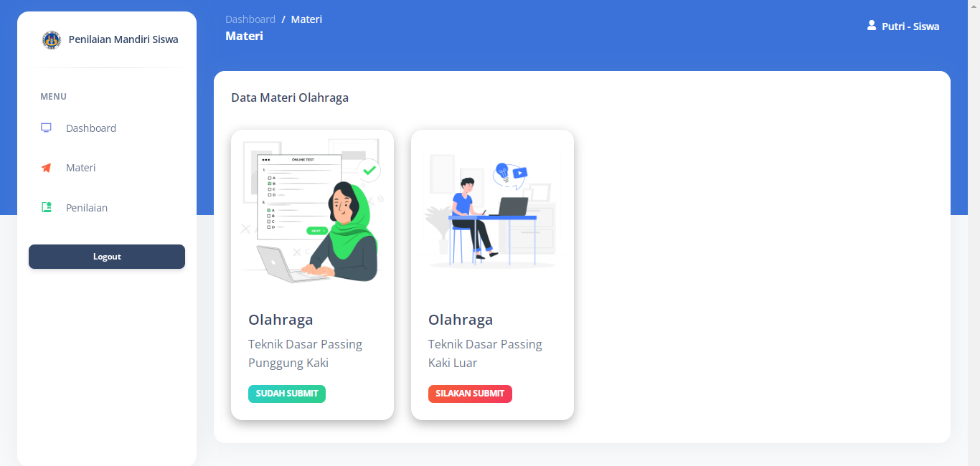Click the user icon next to Putri - Siswa

click(872, 26)
